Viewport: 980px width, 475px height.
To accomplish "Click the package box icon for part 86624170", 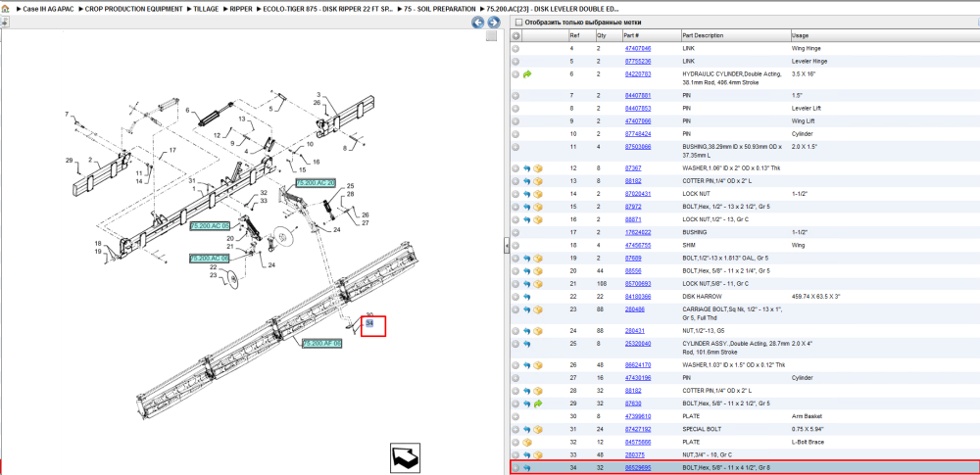I will [537, 365].
